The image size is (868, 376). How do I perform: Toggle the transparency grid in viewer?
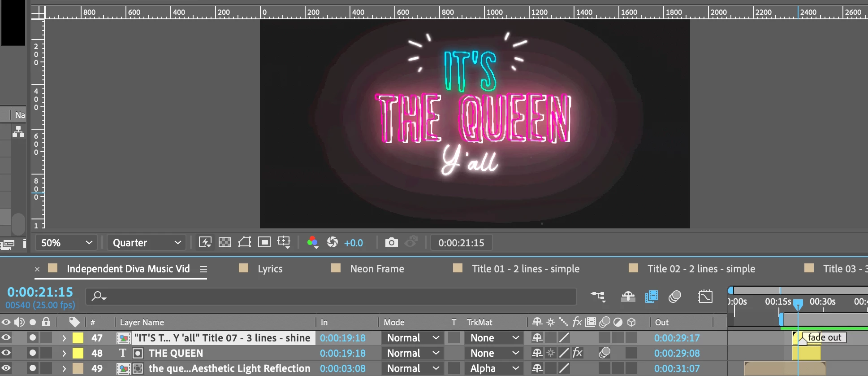coord(225,242)
